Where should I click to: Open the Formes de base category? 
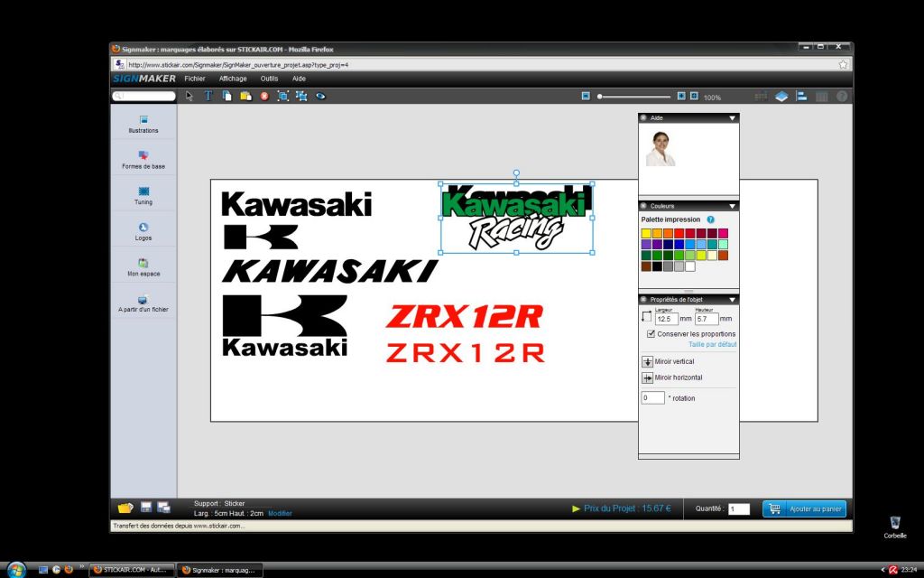(143, 160)
